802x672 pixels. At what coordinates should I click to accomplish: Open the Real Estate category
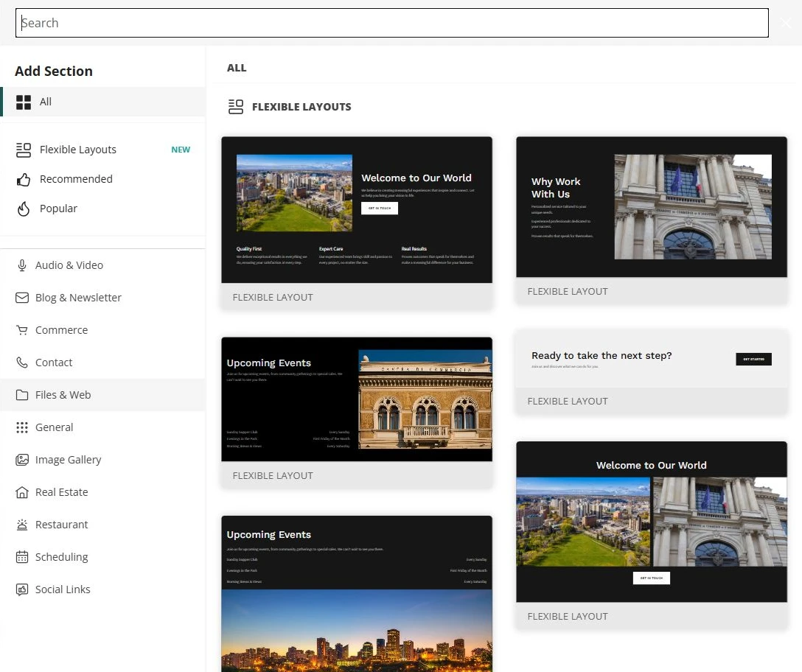point(102,492)
